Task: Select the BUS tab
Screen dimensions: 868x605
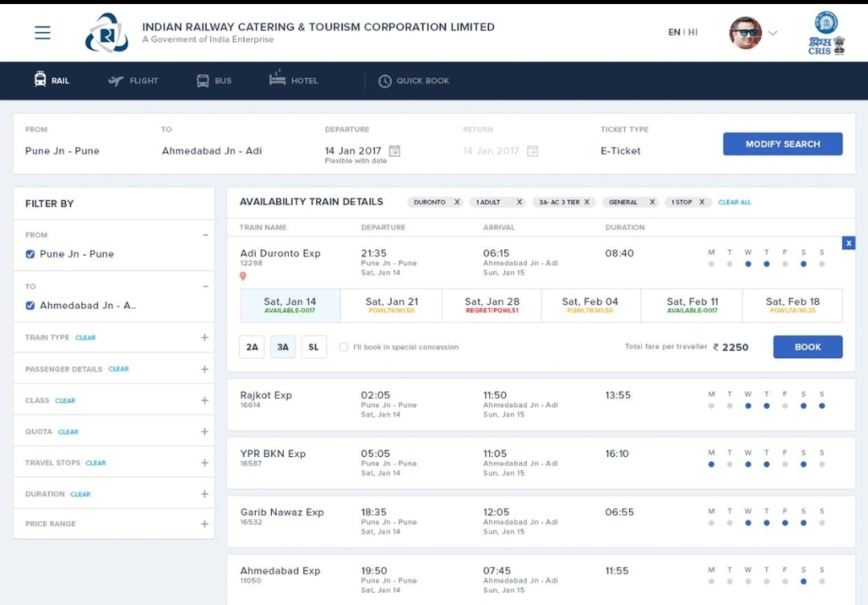Action: [x=214, y=80]
